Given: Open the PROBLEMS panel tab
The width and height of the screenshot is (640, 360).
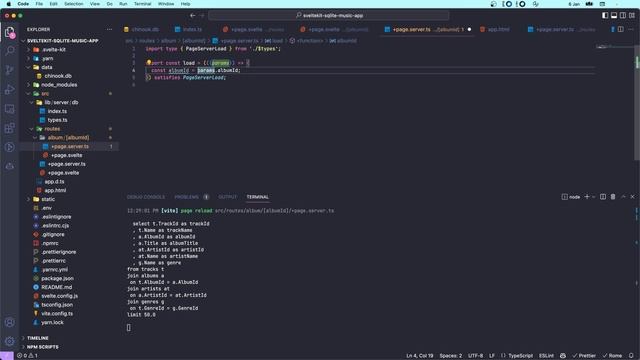Looking at the screenshot, I should click(187, 197).
